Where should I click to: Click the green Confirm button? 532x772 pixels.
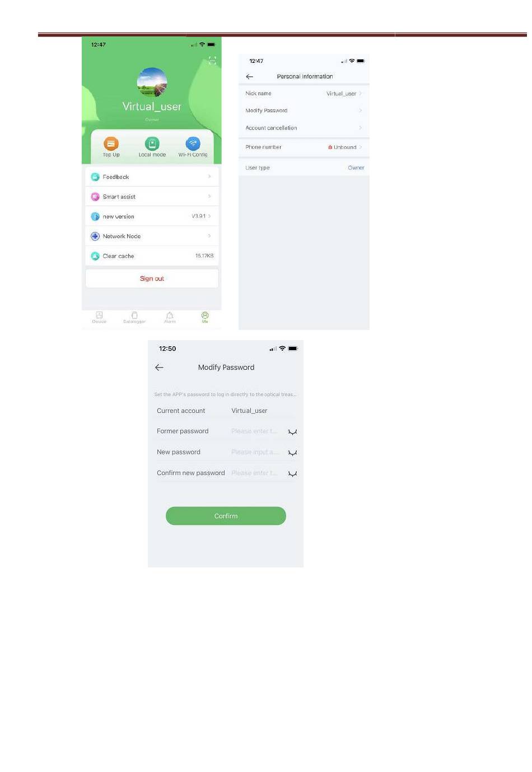point(226,516)
